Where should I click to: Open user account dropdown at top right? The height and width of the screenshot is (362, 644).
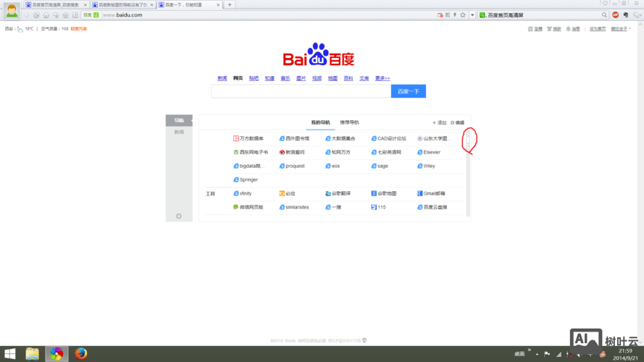621,29
